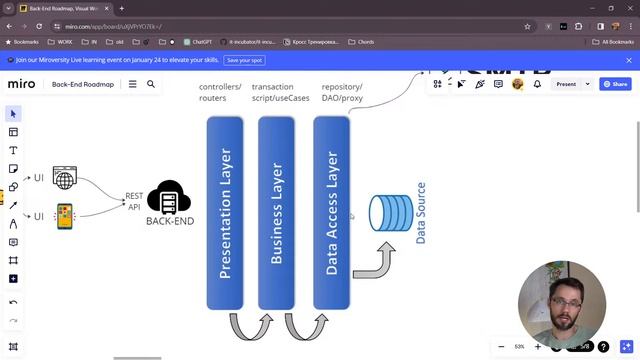Select the Pen drawing tool

[13, 224]
